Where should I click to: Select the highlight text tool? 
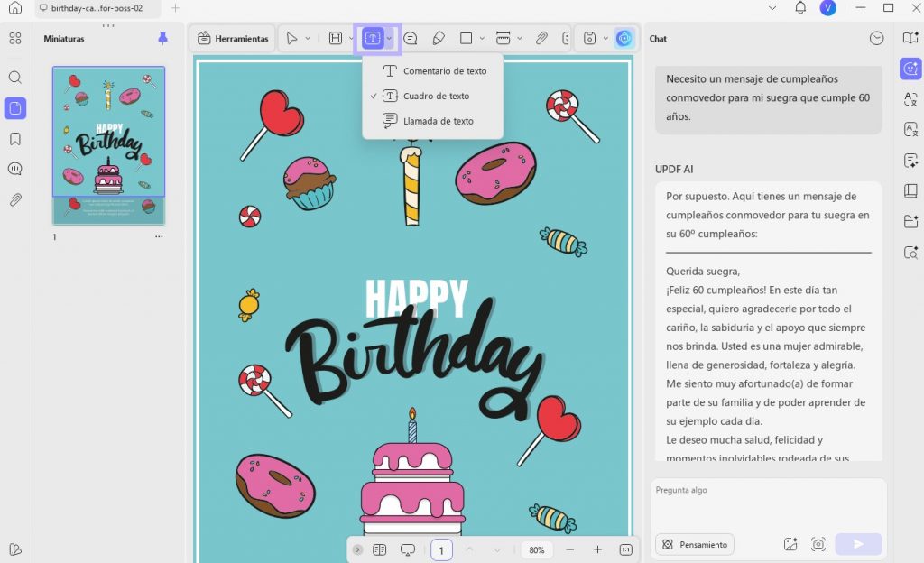[336, 38]
